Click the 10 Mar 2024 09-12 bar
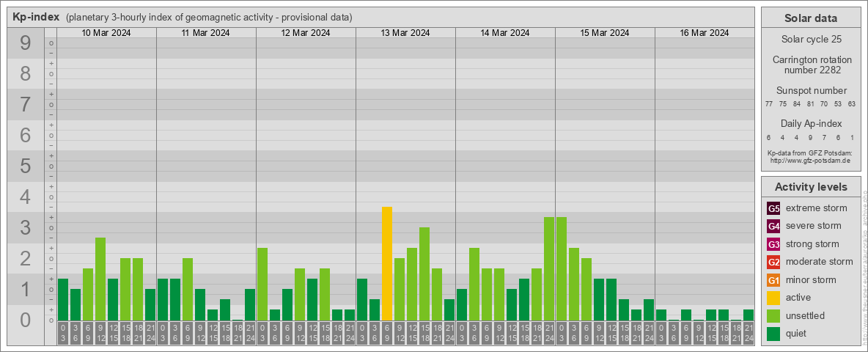The width and height of the screenshot is (868, 352). pos(100,279)
